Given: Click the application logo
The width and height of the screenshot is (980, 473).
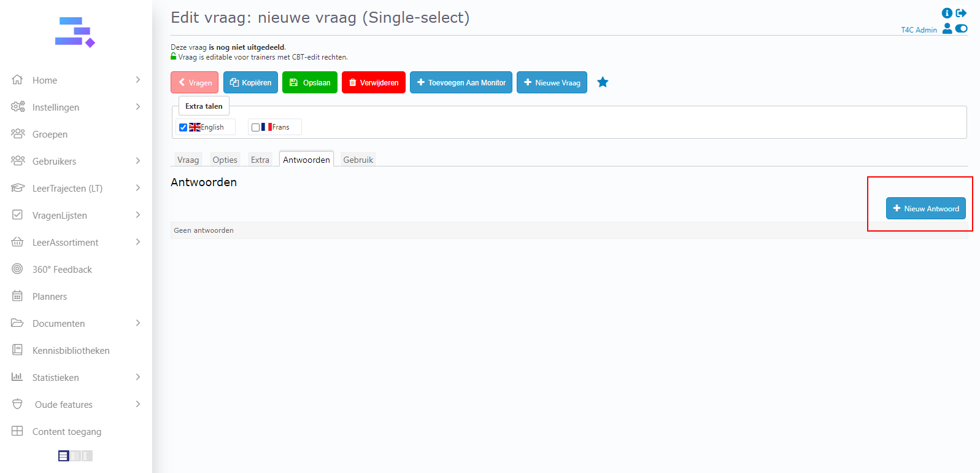Looking at the screenshot, I should point(75,32).
